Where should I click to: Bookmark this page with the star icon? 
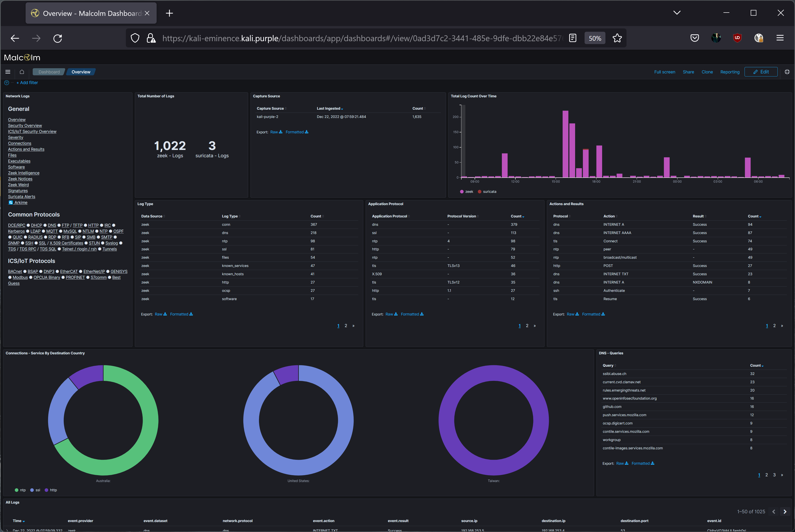(x=617, y=38)
